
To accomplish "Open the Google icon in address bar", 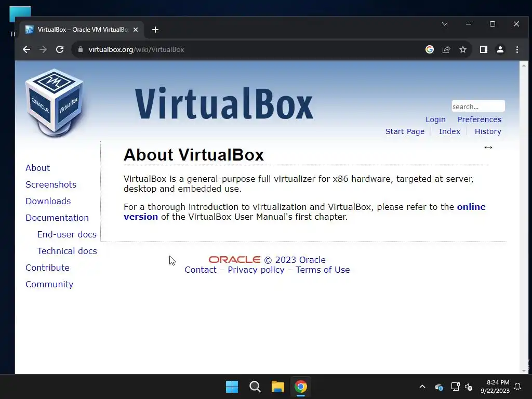I will pos(430,49).
